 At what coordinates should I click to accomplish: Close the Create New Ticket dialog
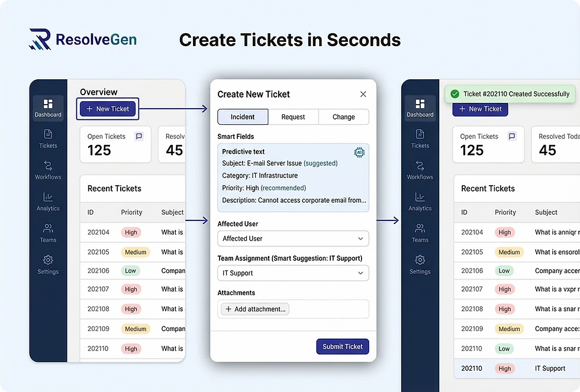tap(363, 94)
